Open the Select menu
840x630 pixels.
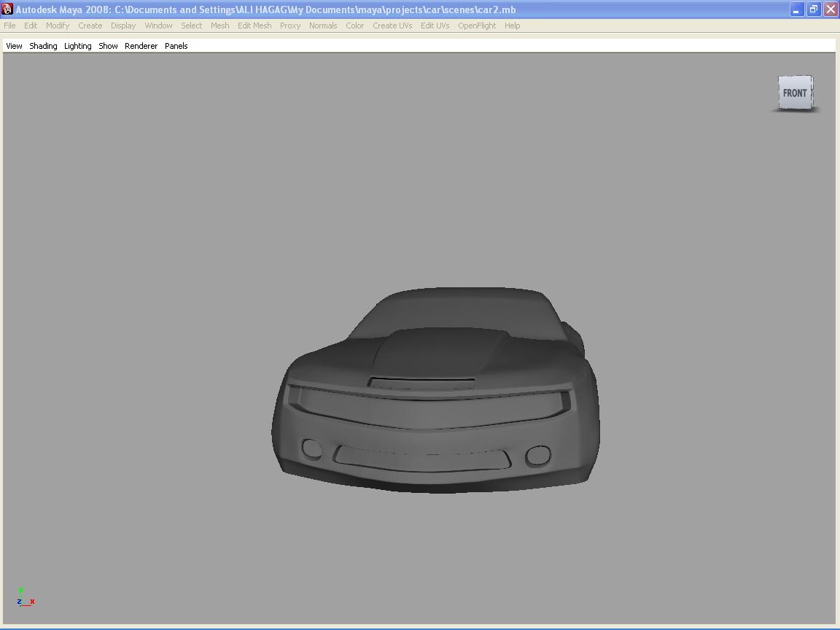click(191, 26)
